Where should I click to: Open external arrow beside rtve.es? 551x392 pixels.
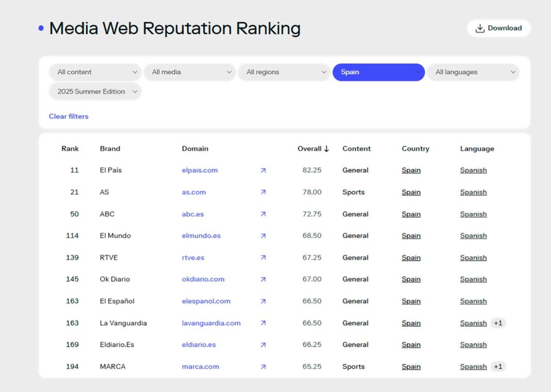pyautogui.click(x=263, y=258)
